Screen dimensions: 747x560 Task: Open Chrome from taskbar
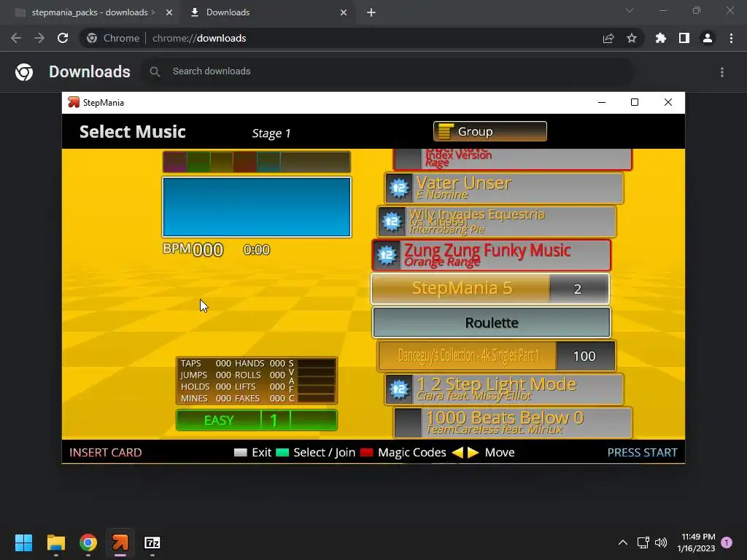coord(88,542)
